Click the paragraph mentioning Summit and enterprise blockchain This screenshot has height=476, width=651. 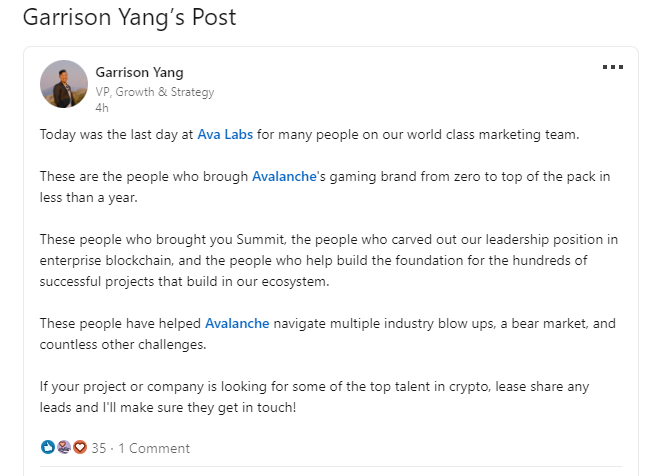(x=329, y=260)
